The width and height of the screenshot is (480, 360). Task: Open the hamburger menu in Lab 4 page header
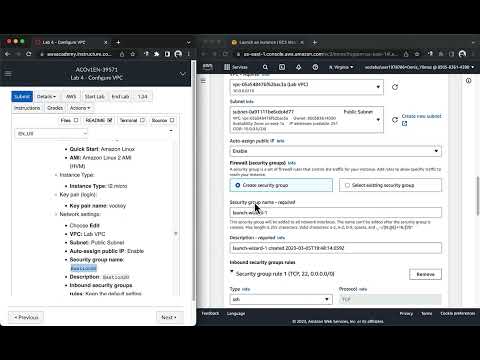tap(8, 73)
